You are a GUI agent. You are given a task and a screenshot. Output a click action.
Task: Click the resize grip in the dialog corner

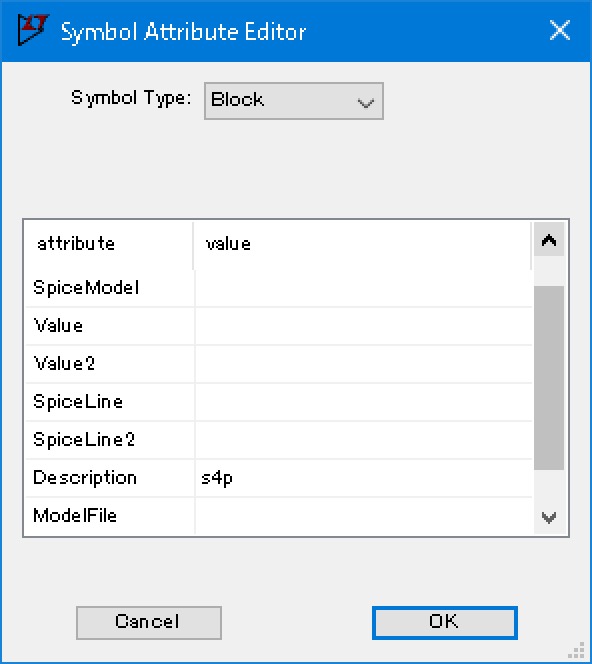pos(578,651)
